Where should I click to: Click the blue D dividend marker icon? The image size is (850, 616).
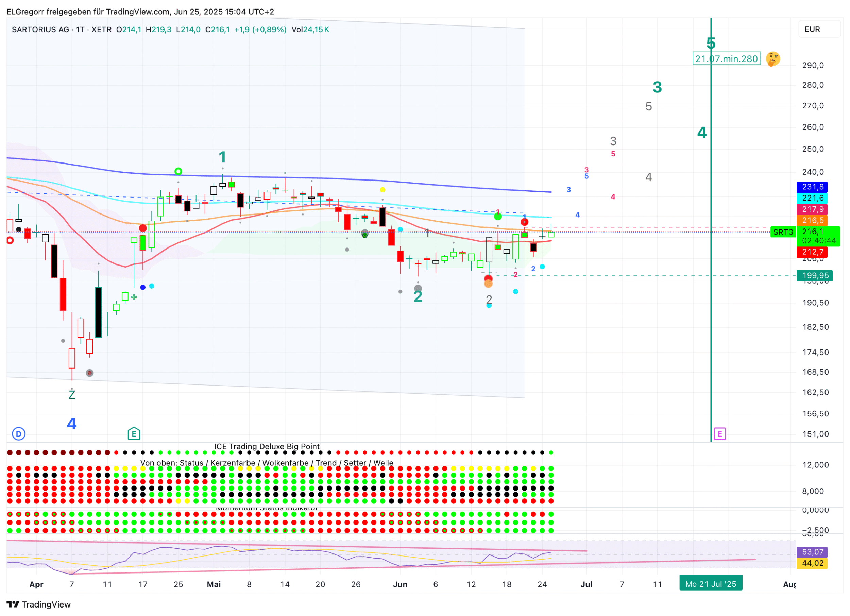pyautogui.click(x=19, y=434)
